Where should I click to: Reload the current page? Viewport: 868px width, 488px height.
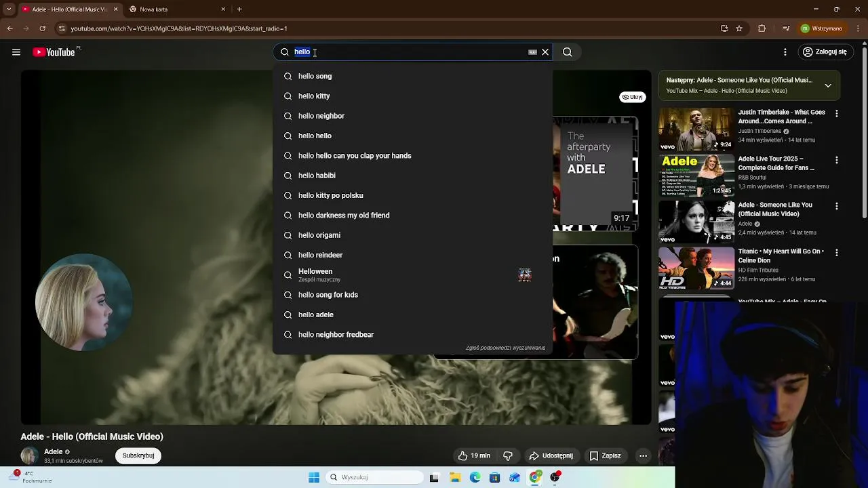coord(42,28)
